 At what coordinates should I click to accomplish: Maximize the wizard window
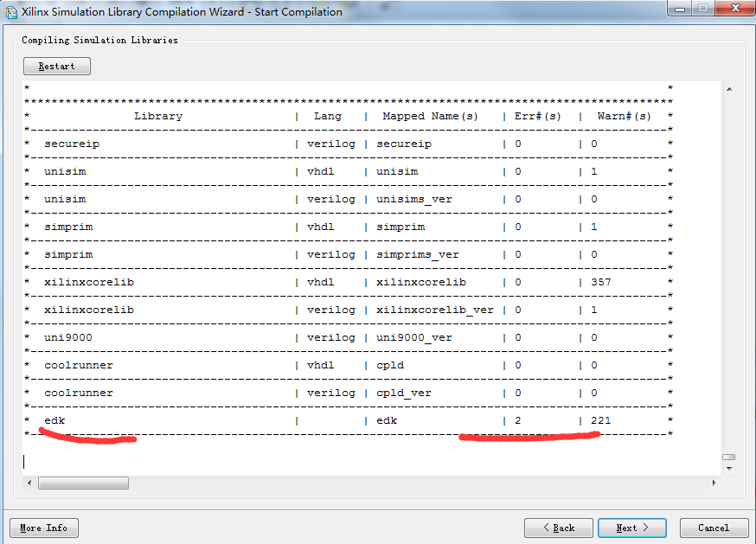703,8
